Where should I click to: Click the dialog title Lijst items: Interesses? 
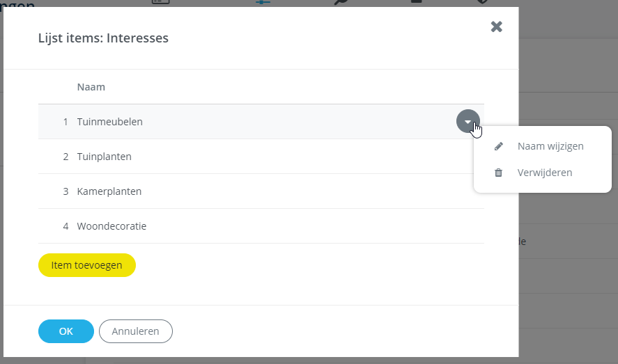click(103, 38)
